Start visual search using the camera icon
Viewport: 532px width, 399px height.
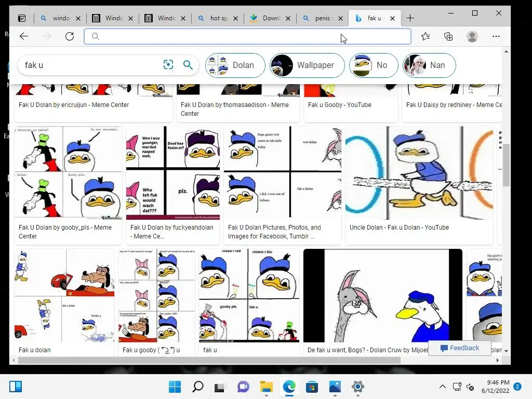168,65
